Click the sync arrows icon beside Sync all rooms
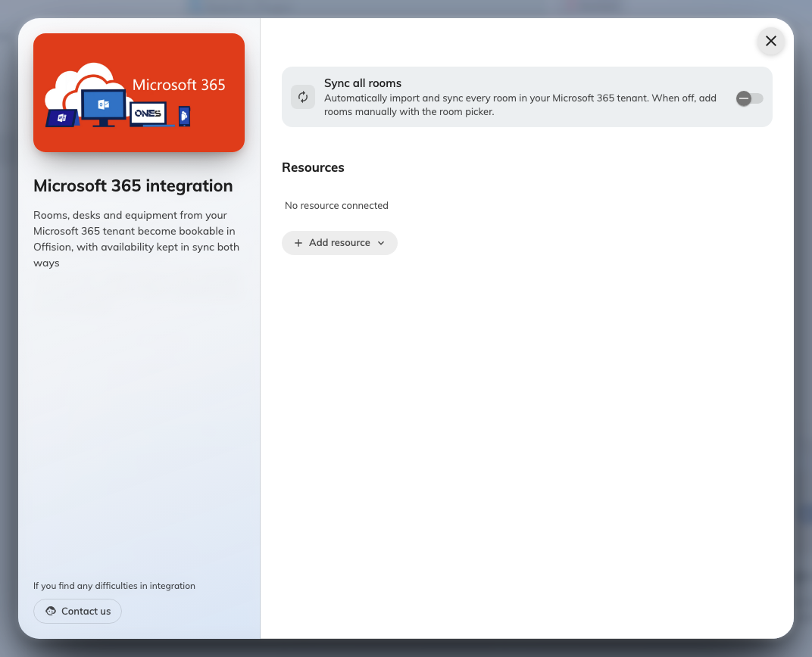 tap(303, 97)
